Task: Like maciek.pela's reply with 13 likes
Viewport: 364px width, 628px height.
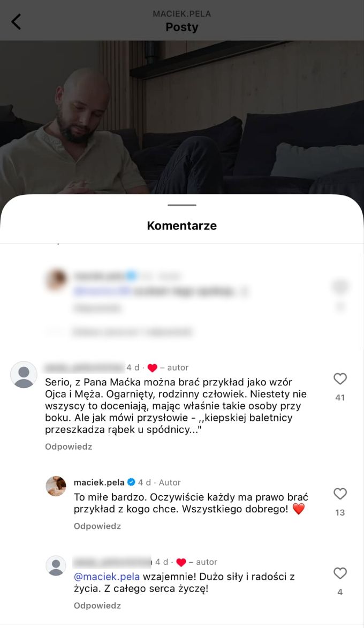Action: (340, 494)
